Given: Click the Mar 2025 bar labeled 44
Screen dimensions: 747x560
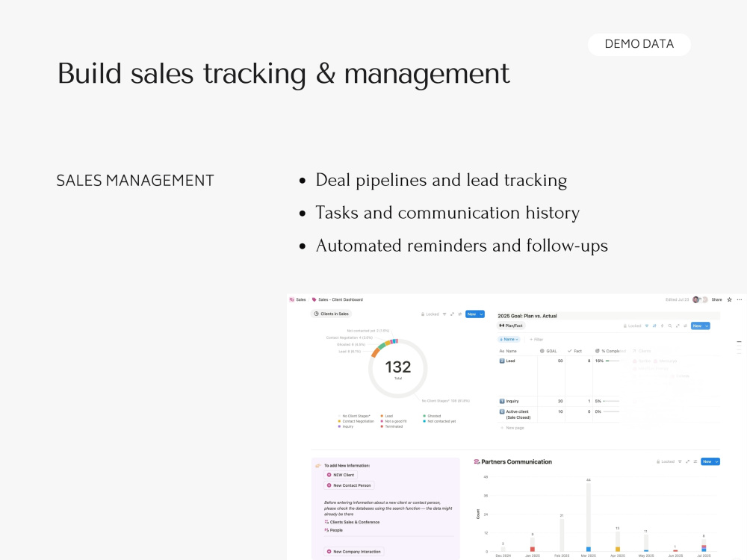Looking at the screenshot, I should point(589,517).
